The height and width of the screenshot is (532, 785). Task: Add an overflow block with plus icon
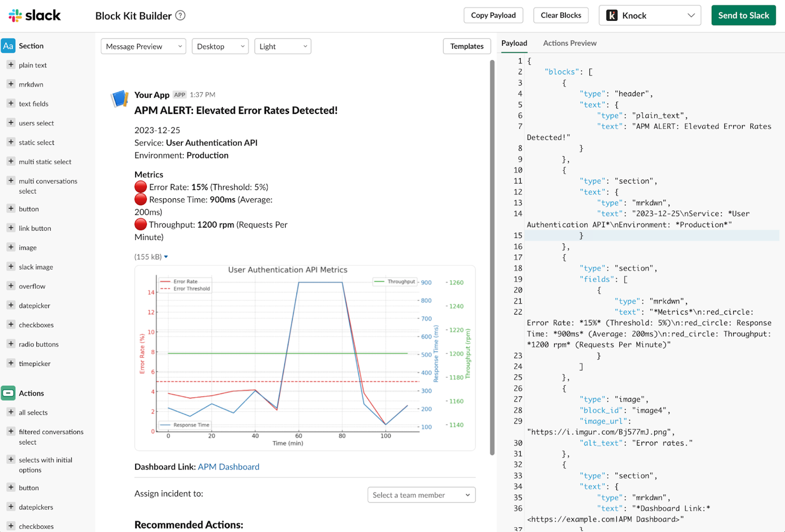click(11, 286)
